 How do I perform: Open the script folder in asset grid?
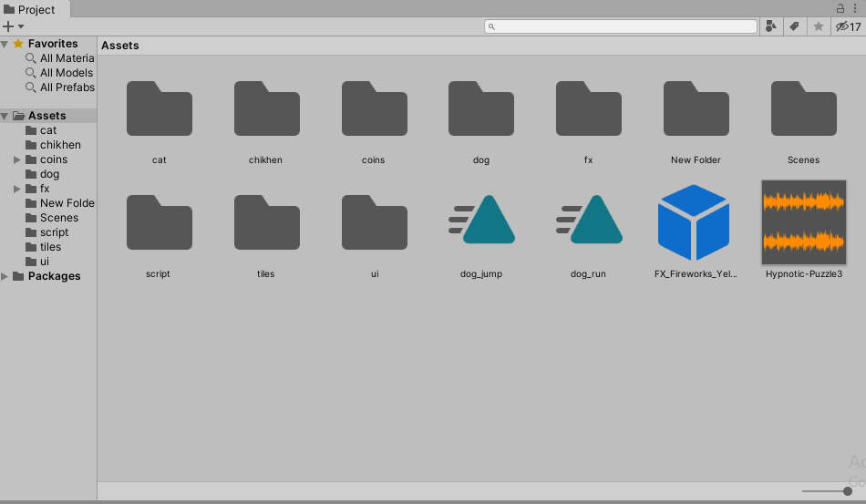tap(159, 221)
